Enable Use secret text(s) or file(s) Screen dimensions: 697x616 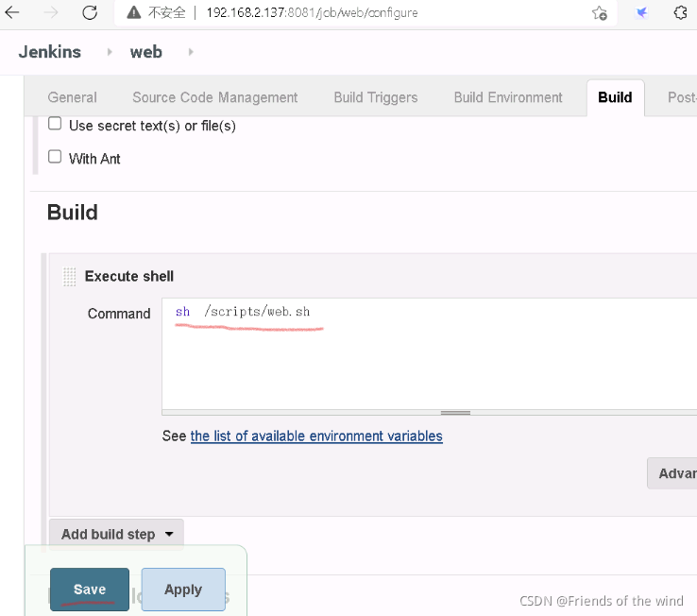click(x=55, y=123)
